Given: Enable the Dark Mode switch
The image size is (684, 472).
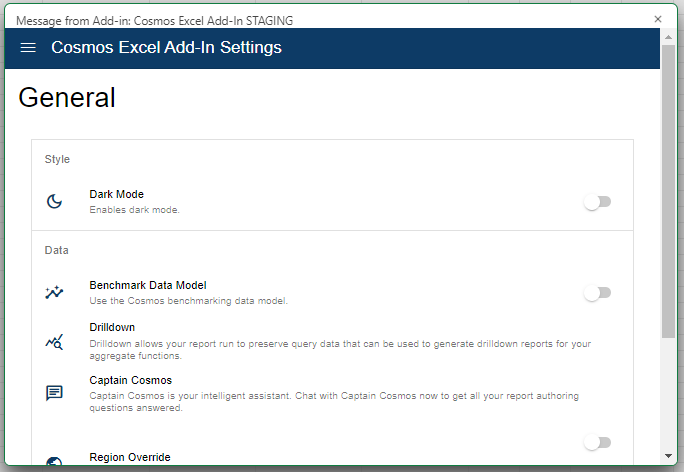Looking at the screenshot, I should point(598,202).
